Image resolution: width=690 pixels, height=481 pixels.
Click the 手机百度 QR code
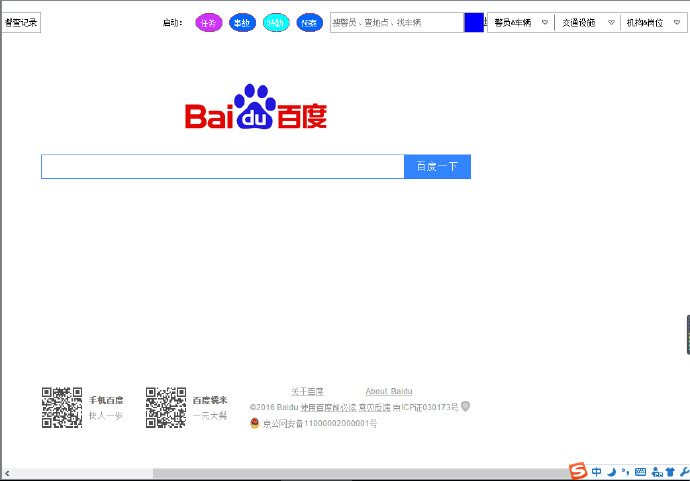click(62, 408)
